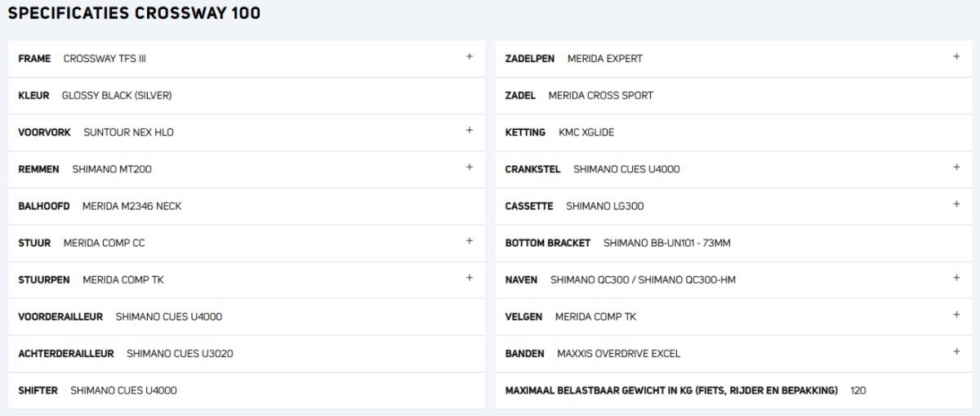Click the ZADEL Merida Cross Sport row
The width and height of the screenshot is (980, 416).
tap(733, 96)
